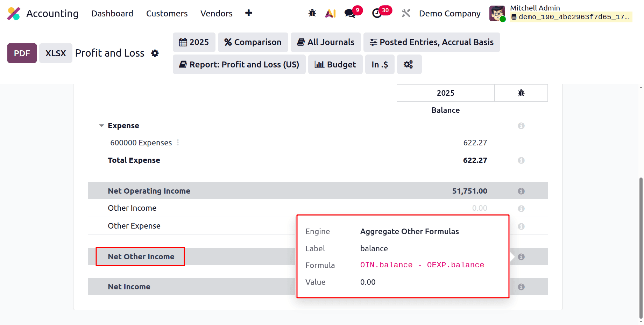Open the messages conversations panel
The height and width of the screenshot is (325, 644).
tap(350, 13)
